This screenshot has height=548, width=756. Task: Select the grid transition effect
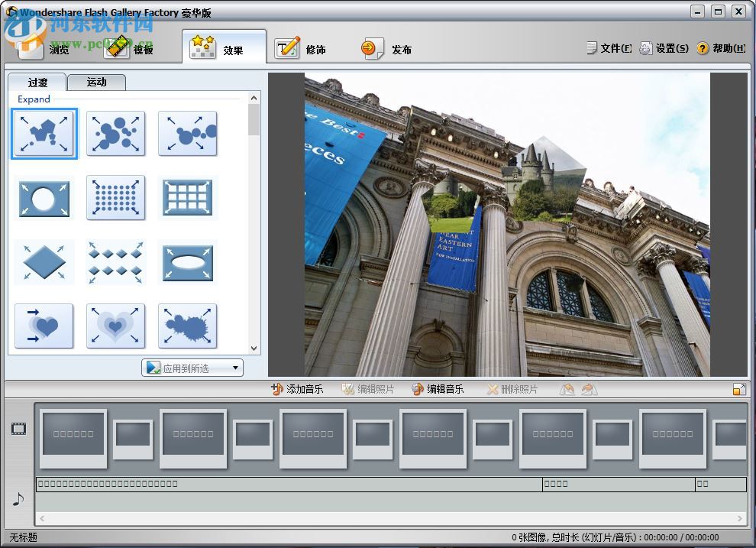[187, 198]
